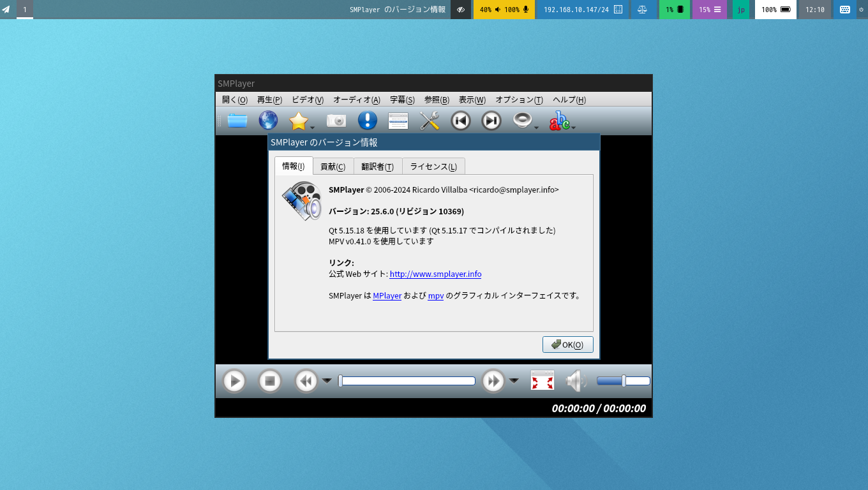The height and width of the screenshot is (490, 868).
Task: Mute audio with the speaker icon
Action: (576, 381)
